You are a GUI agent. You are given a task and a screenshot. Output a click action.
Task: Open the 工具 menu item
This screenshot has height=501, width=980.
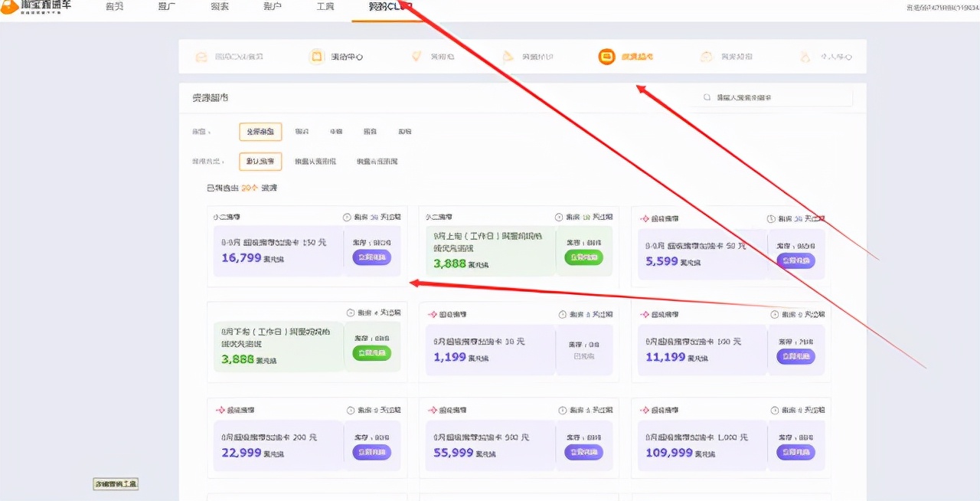click(325, 8)
